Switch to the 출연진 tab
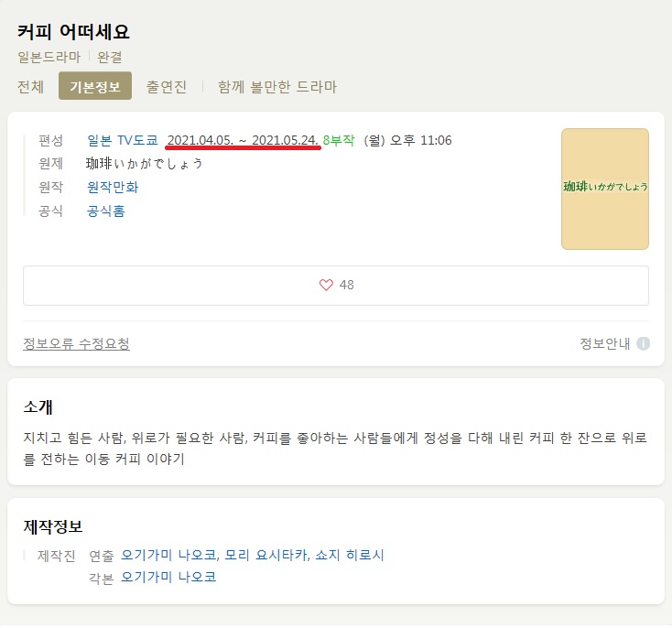 click(x=167, y=87)
